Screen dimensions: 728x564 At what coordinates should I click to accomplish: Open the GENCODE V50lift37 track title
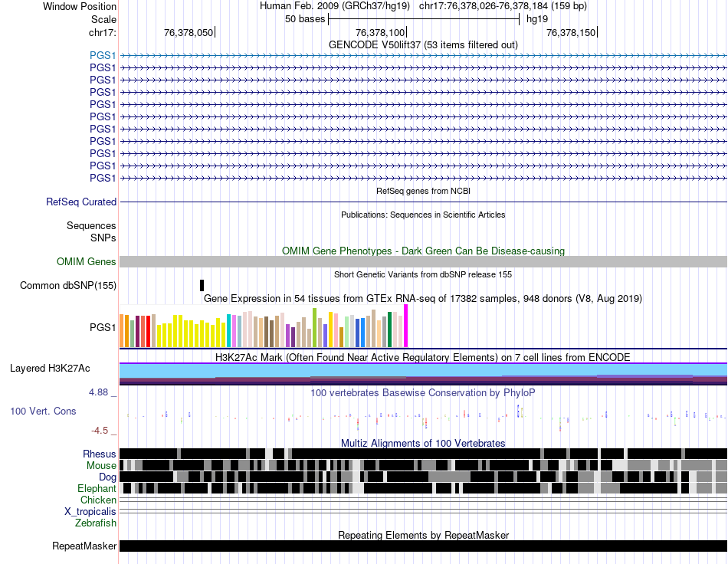[423, 45]
